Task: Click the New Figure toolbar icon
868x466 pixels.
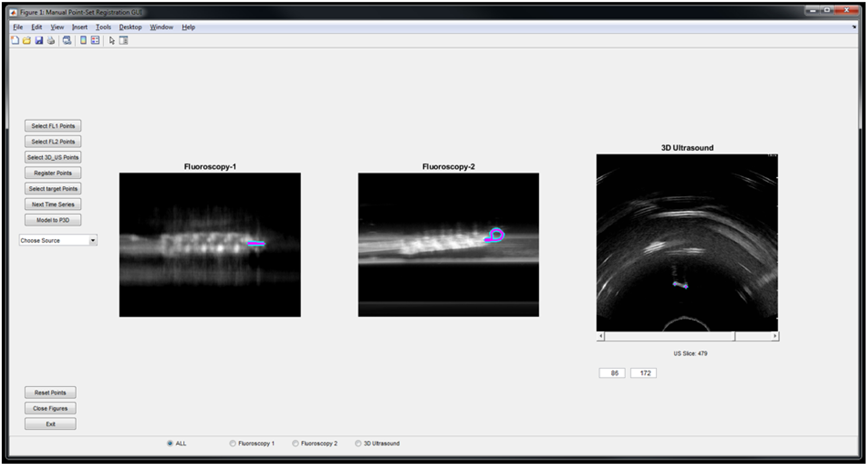Action: point(15,41)
